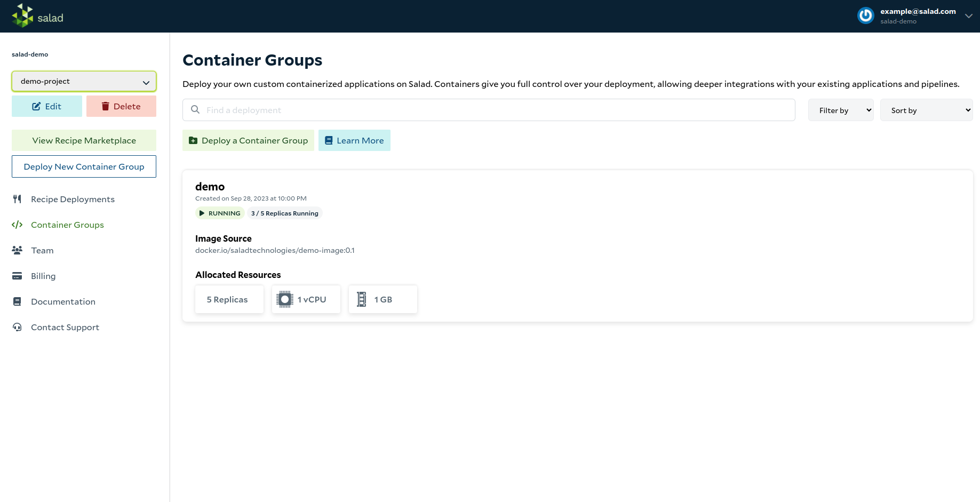Click the Documentation book icon
Viewport: 980px width, 502px height.
coord(17,301)
